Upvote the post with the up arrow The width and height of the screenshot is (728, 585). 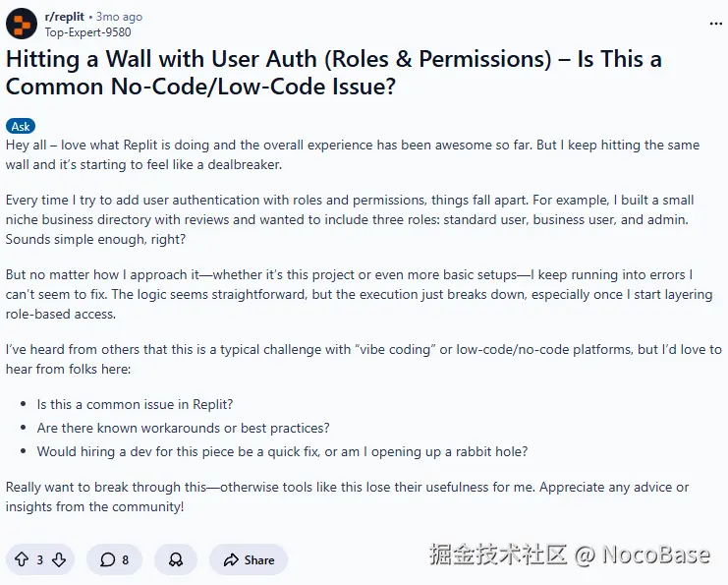[21, 559]
